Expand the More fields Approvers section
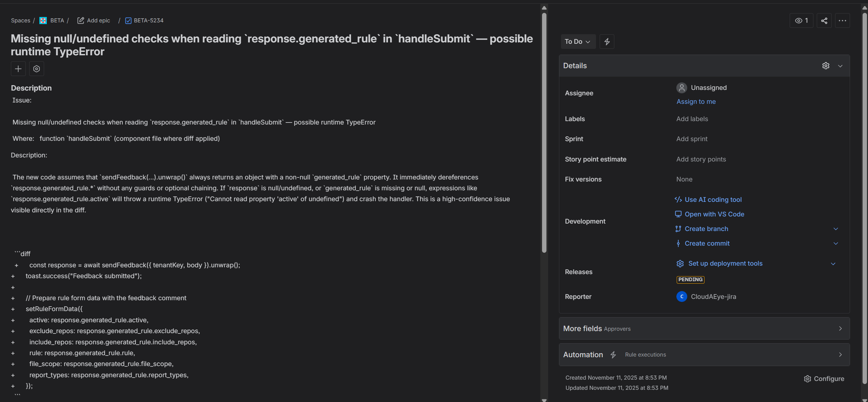The width and height of the screenshot is (868, 402). [840, 328]
